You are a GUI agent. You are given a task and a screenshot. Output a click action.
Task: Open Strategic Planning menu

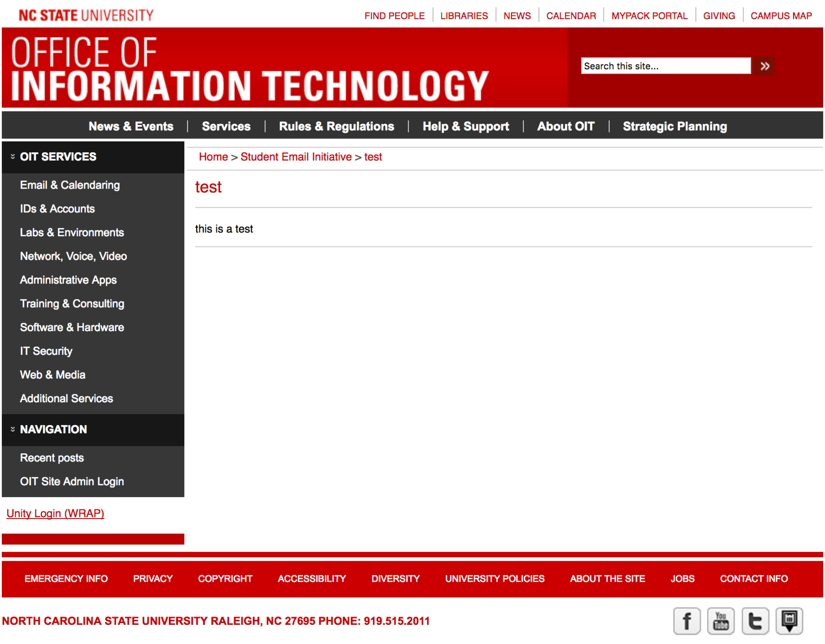click(675, 126)
